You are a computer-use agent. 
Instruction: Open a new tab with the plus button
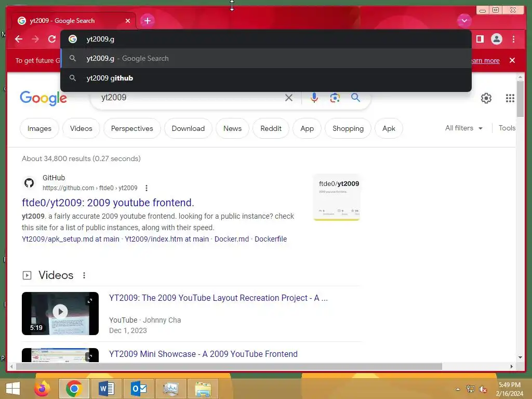pyautogui.click(x=147, y=21)
